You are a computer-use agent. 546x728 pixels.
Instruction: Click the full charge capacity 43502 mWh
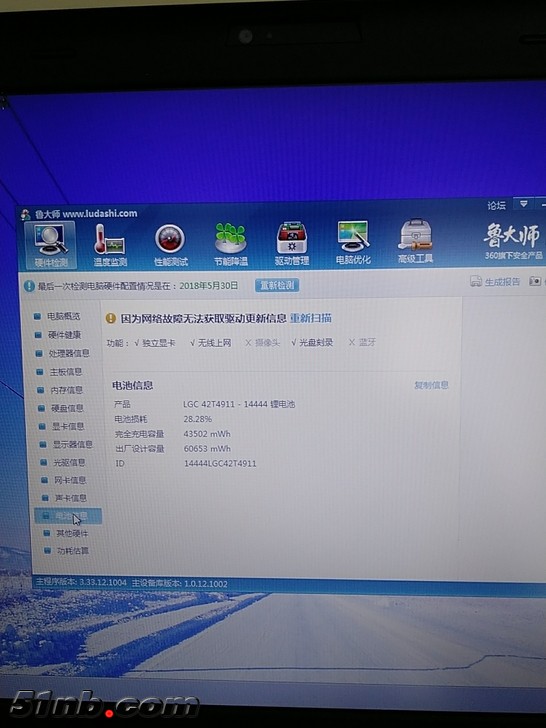click(x=207, y=434)
